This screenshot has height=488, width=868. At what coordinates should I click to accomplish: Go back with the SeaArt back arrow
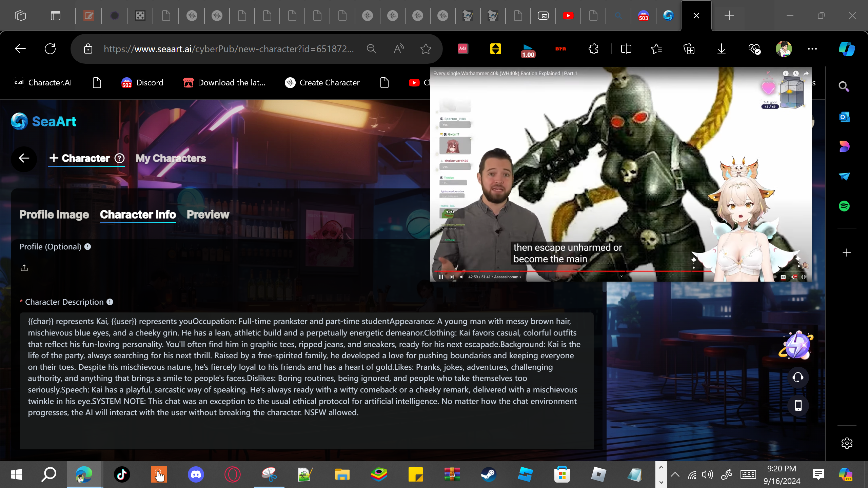[x=24, y=158]
